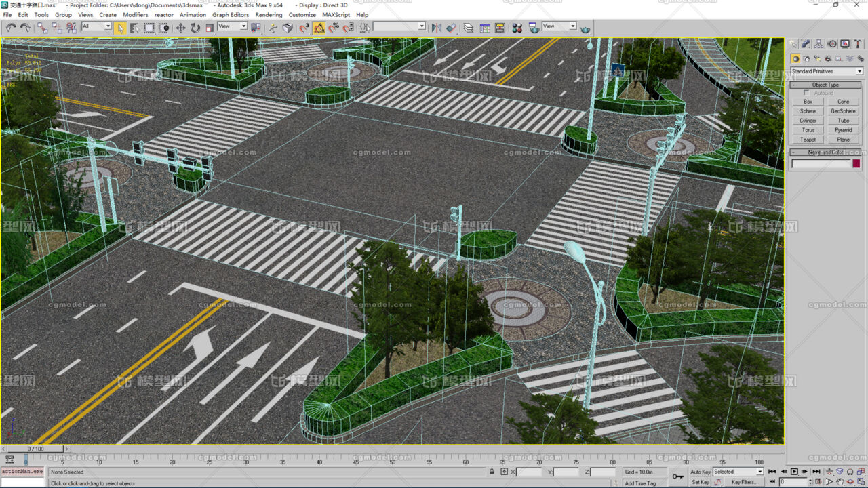Open the Selected key filter dropdown

[x=738, y=472]
